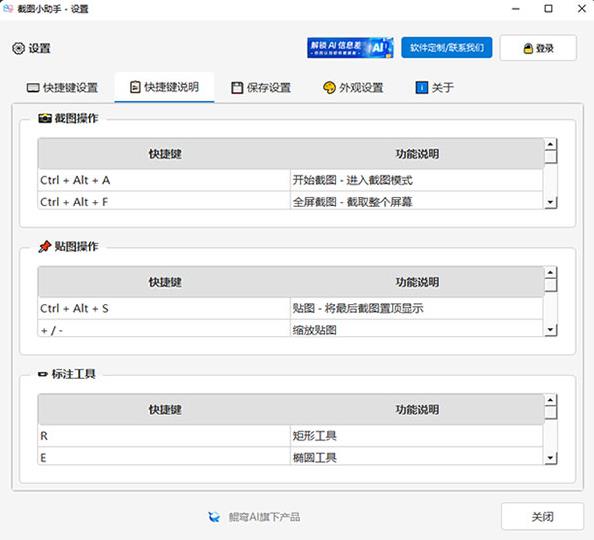The height and width of the screenshot is (540, 594).
Task: Click the pushpin icon of 贴图操作
Action: (x=45, y=247)
